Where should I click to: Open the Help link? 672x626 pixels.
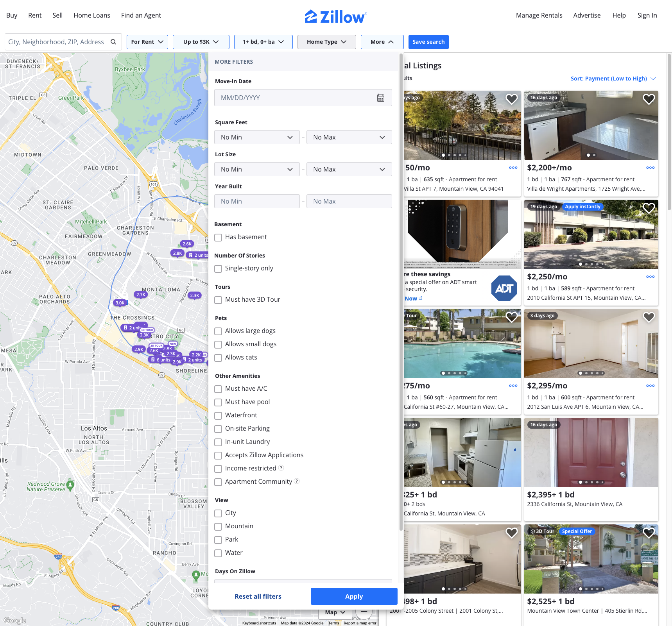click(x=619, y=15)
